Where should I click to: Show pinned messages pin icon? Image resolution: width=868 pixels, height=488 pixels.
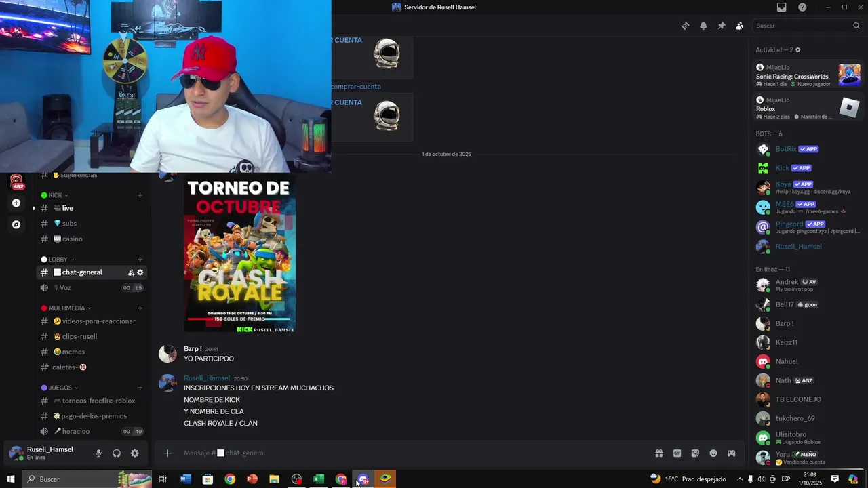pos(722,26)
